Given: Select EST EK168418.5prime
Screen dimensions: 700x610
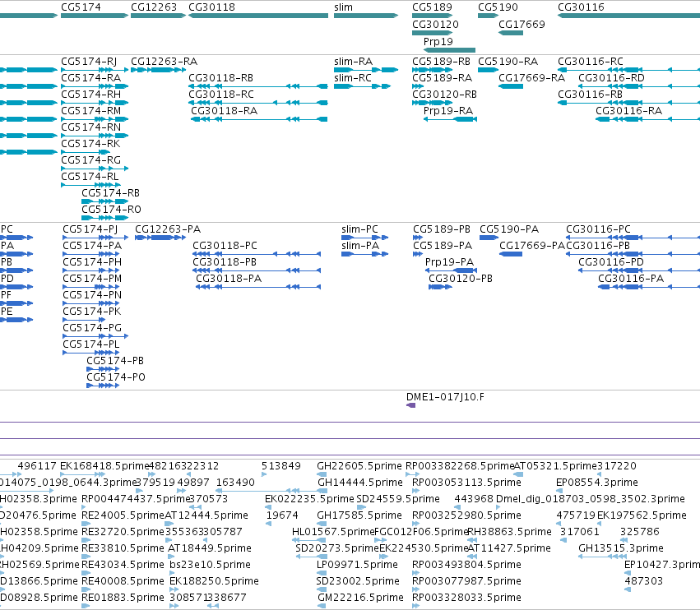Looking at the screenshot, I should coord(104,466).
